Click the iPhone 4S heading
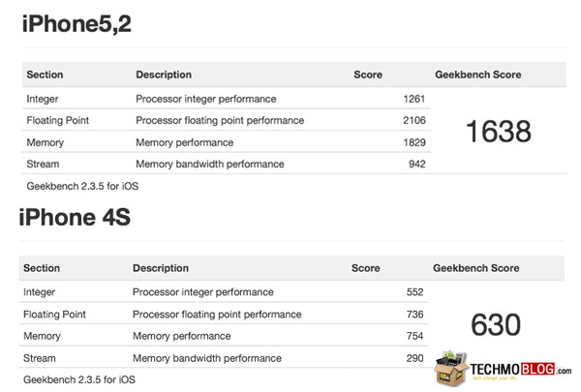The width and height of the screenshot is (581, 392). pyautogui.click(x=75, y=219)
